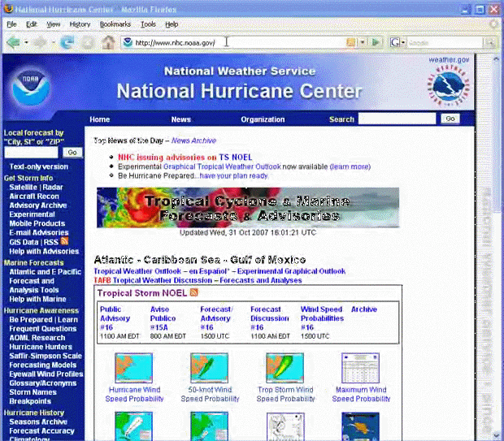Click the RSS feed icon in address bar
504x441 pixels.
click(351, 42)
